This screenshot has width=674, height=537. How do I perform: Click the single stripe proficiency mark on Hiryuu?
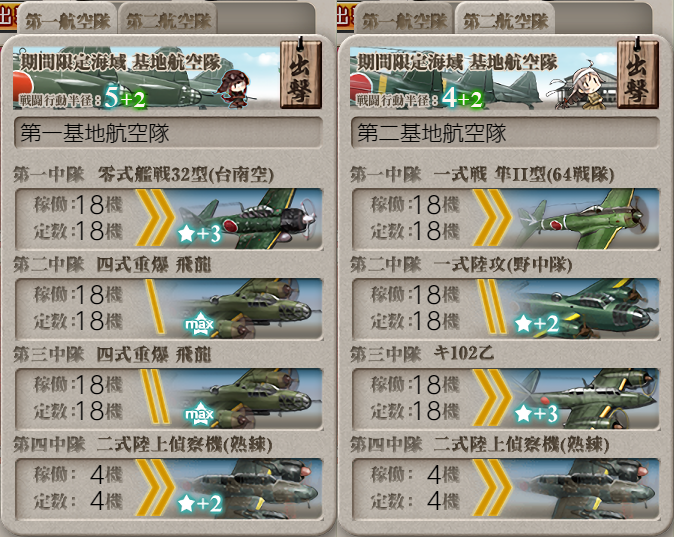click(x=154, y=307)
